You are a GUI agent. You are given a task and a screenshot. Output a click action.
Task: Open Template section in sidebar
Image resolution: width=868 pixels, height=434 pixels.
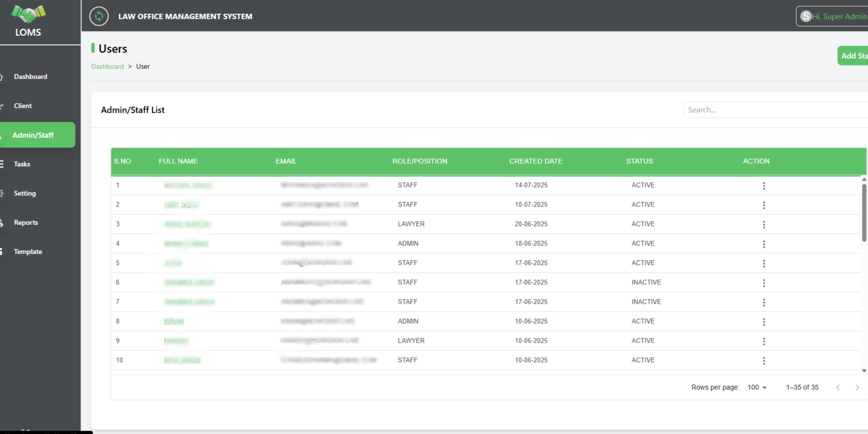click(28, 252)
